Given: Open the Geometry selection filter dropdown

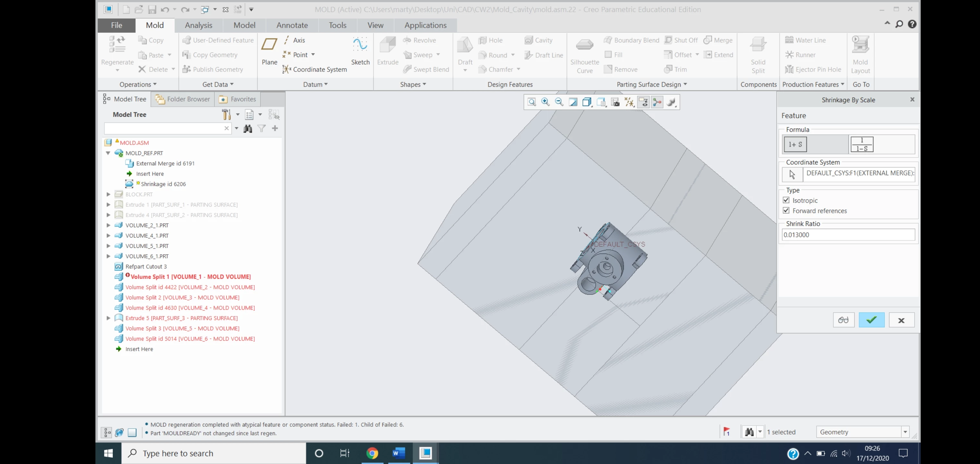Looking at the screenshot, I should [905, 432].
